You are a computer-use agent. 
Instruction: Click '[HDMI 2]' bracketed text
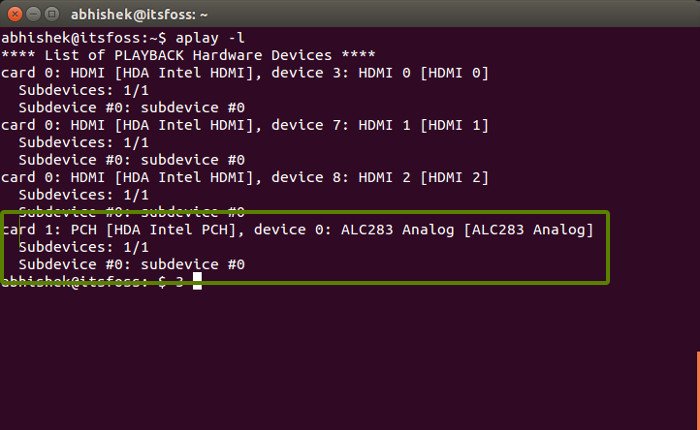454,177
